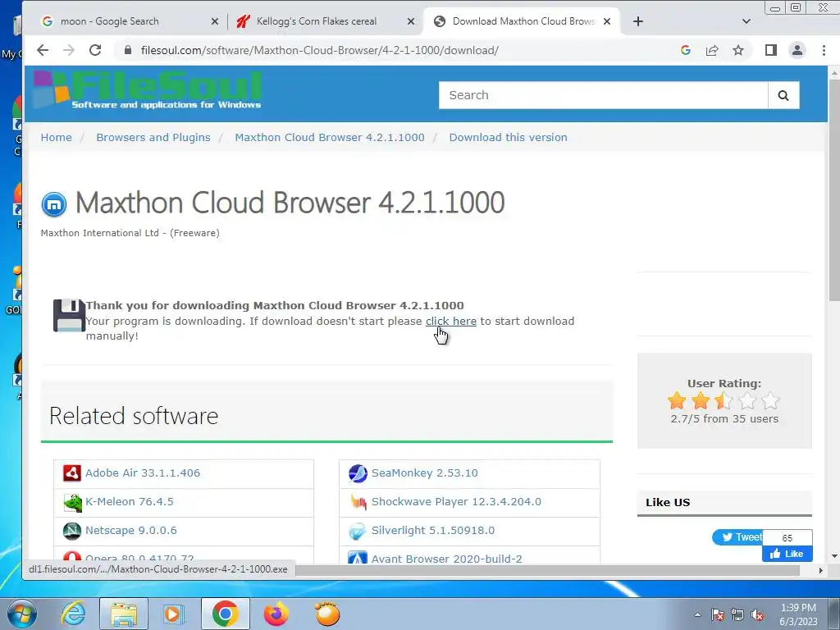Open Adobe Air 33.1.1.406 link
840x630 pixels.
(143, 473)
